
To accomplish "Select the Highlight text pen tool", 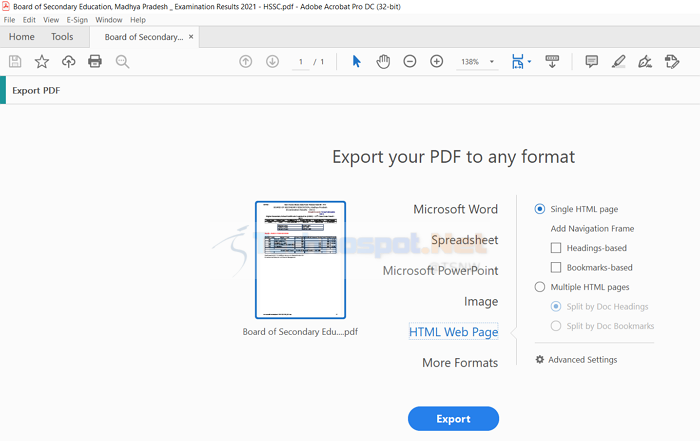I will 618,61.
